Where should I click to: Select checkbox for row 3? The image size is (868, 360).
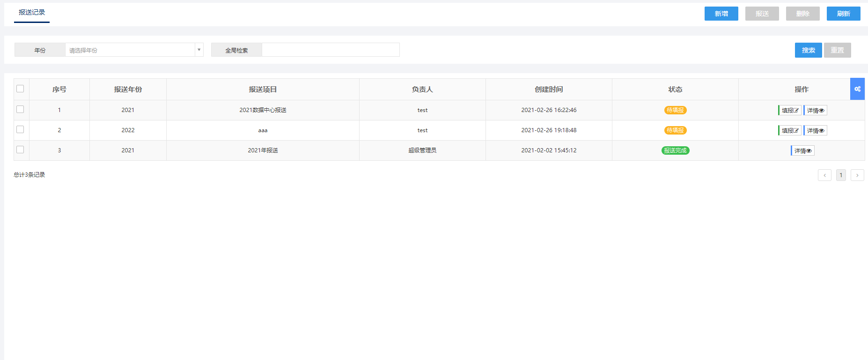(x=20, y=150)
